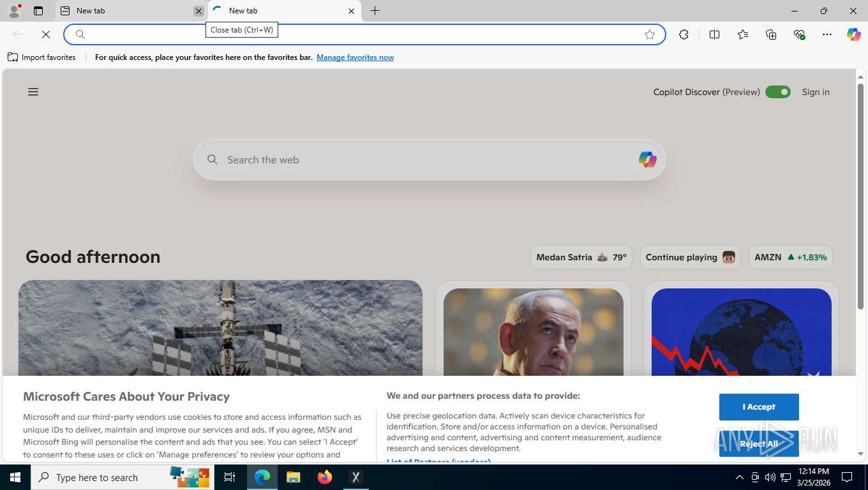Viewport: 868px width, 490px height.
Task: Go back with the back arrow
Action: (x=18, y=34)
